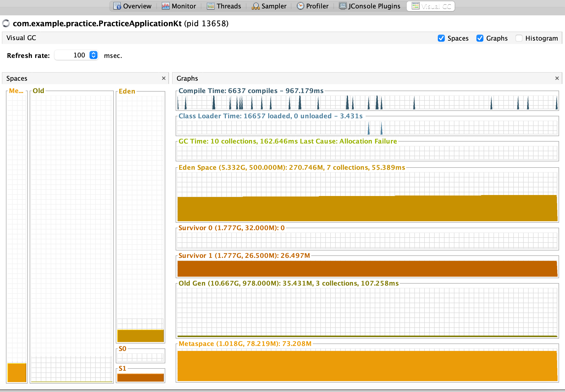Close the Spaces panel

(164, 78)
